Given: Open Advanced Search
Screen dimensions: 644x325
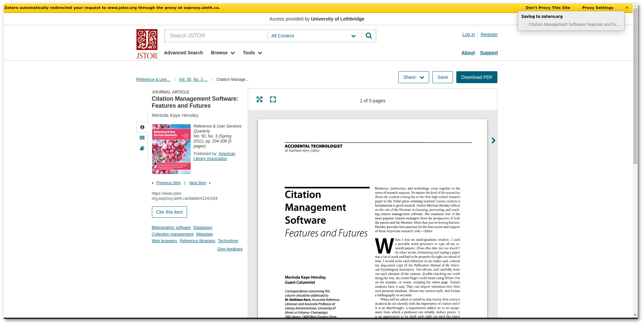Looking at the screenshot, I should [183, 53].
